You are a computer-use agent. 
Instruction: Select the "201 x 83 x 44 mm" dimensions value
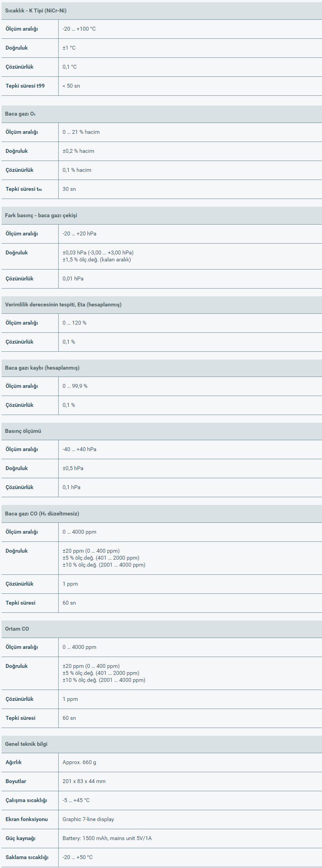[84, 782]
